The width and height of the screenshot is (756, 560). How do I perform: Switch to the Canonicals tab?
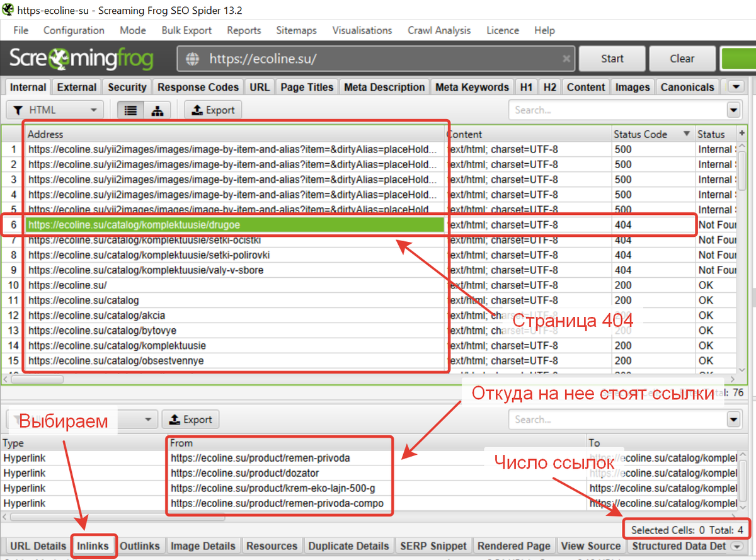click(x=687, y=88)
